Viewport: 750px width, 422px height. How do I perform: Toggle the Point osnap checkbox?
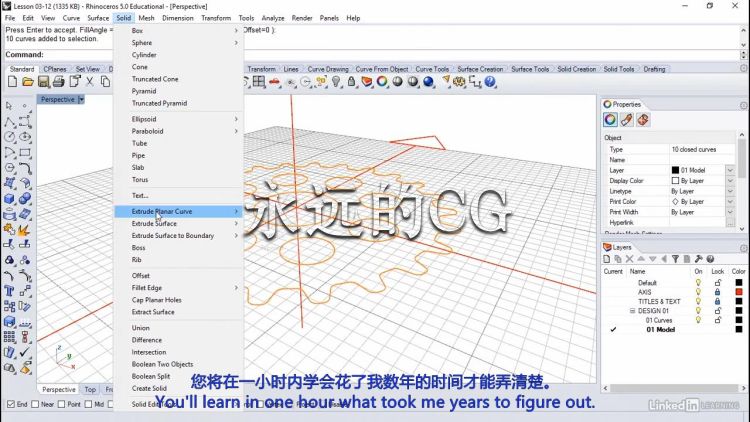[61, 404]
